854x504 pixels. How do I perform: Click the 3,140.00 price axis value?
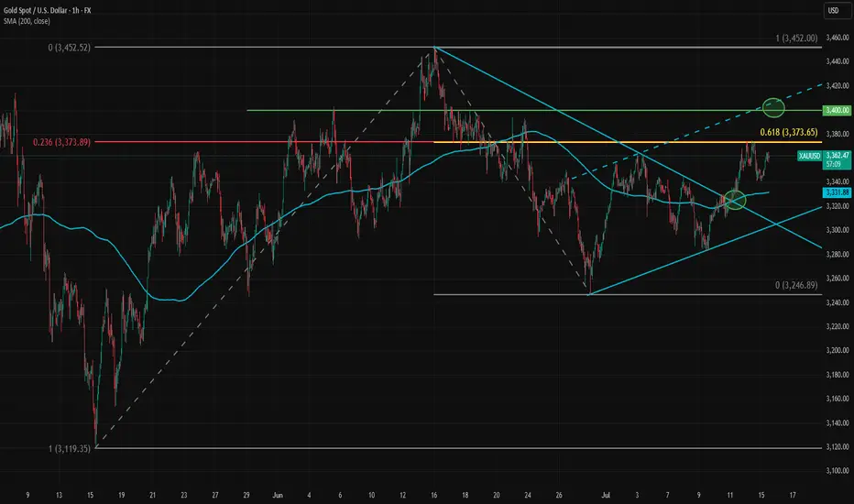point(838,422)
